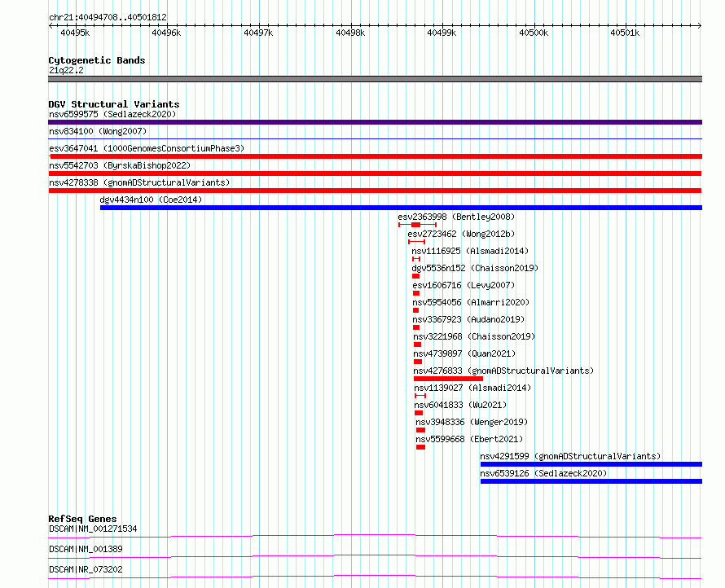Click the 40498k ruler tick label

(350, 33)
